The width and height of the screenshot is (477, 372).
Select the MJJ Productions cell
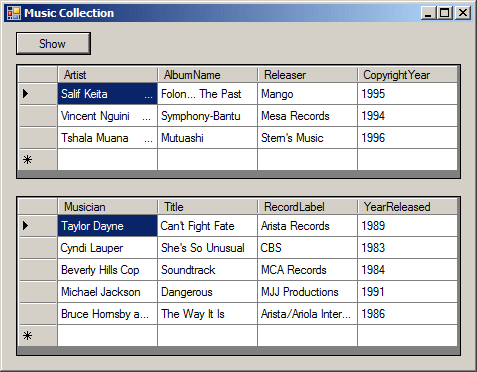307,292
